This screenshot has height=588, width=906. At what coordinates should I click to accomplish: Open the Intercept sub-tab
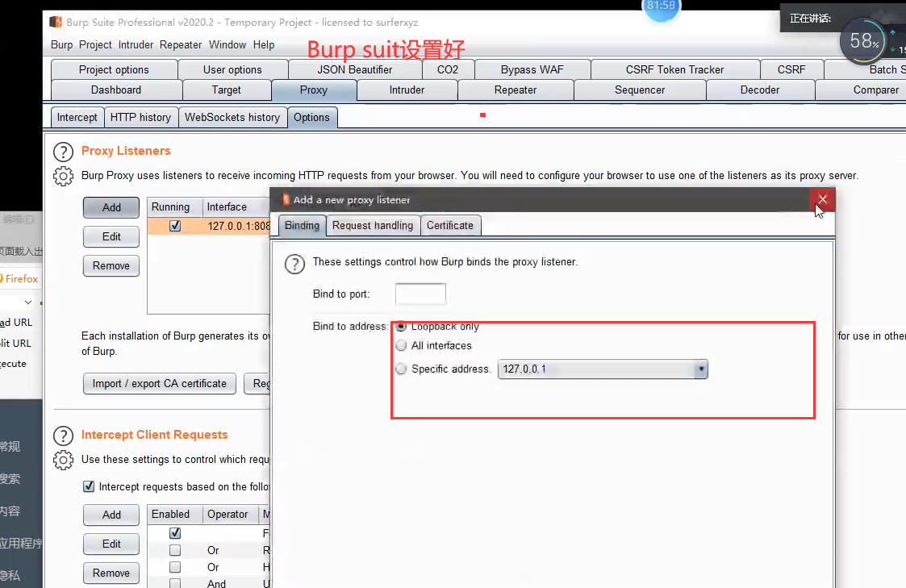click(77, 117)
